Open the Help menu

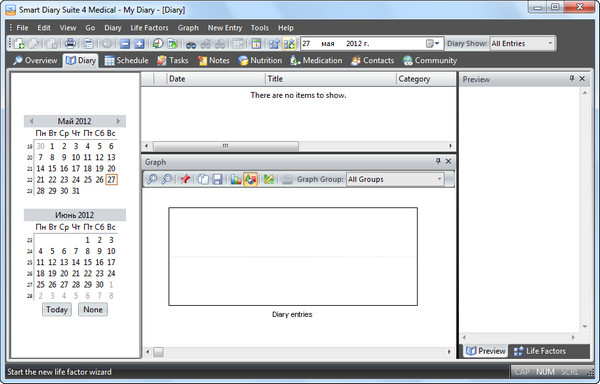[285, 28]
